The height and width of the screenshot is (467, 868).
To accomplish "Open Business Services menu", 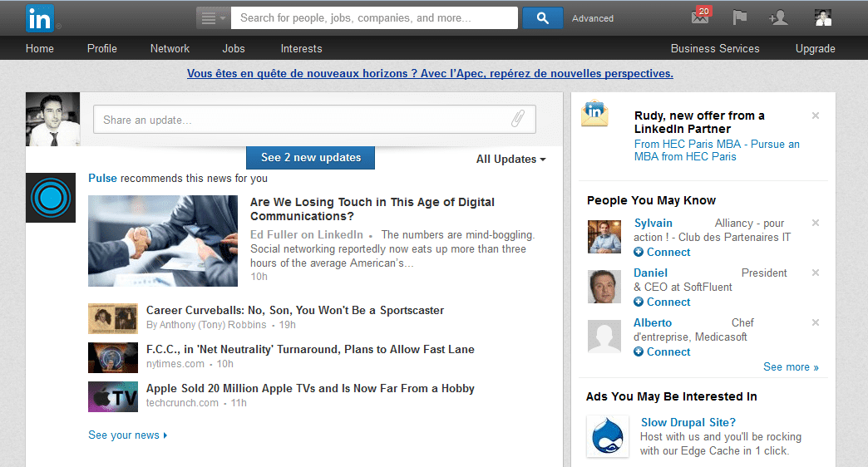I will coord(715,49).
